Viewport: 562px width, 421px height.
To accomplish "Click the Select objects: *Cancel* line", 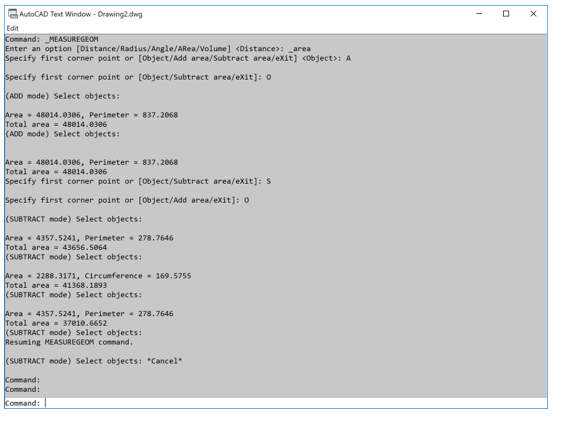I will (94, 361).
